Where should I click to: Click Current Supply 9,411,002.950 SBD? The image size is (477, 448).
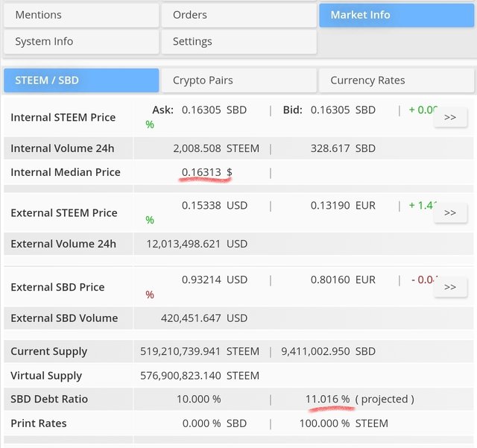[x=328, y=351]
